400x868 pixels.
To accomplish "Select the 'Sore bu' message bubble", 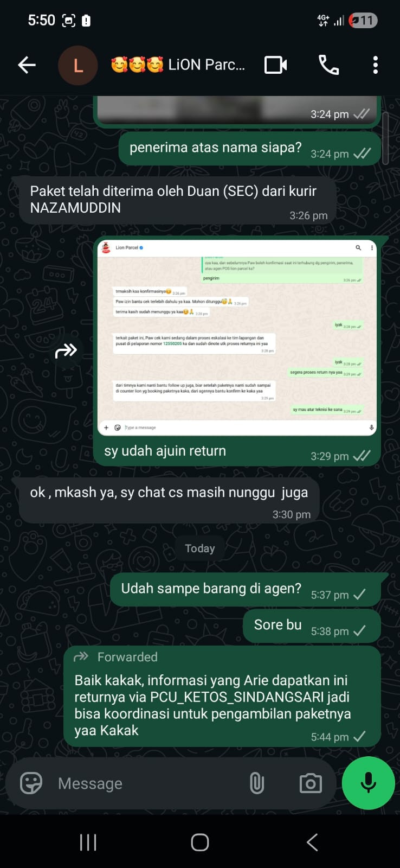I will point(312,626).
